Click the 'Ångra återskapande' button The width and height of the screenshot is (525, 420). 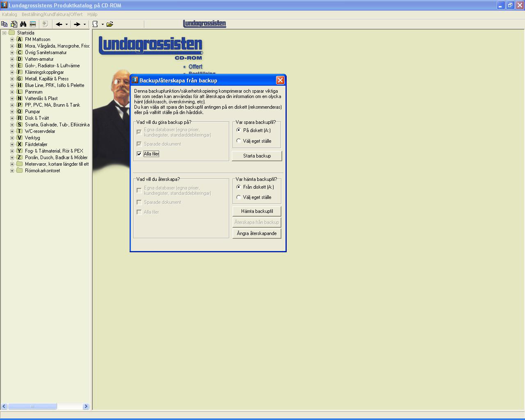coord(257,233)
